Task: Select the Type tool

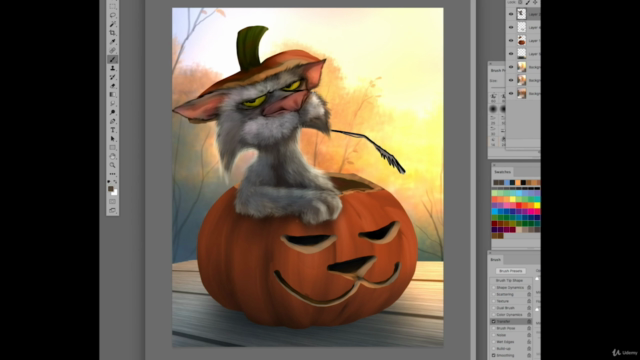Action: (113, 130)
